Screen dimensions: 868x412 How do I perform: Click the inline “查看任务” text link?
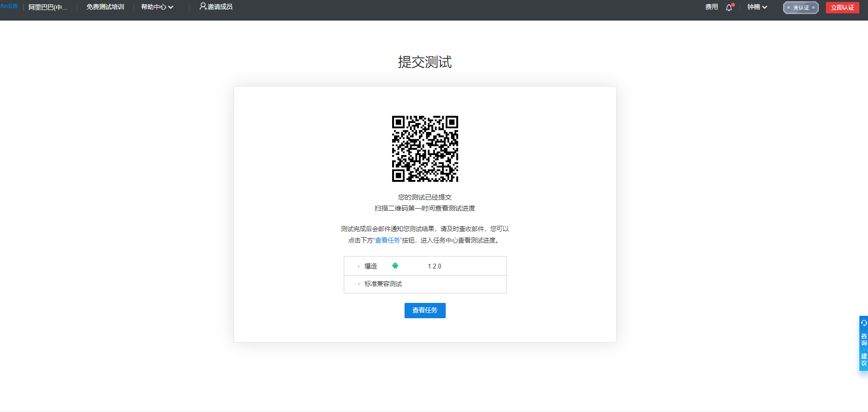[x=387, y=240]
